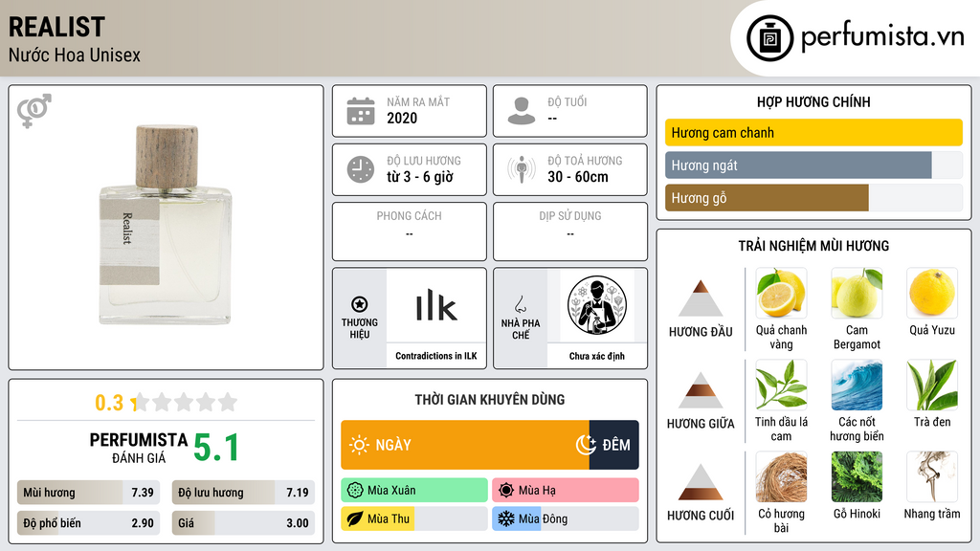The image size is (980, 551).
Task: Click the sun icon beside Ngày
Action: 359,445
